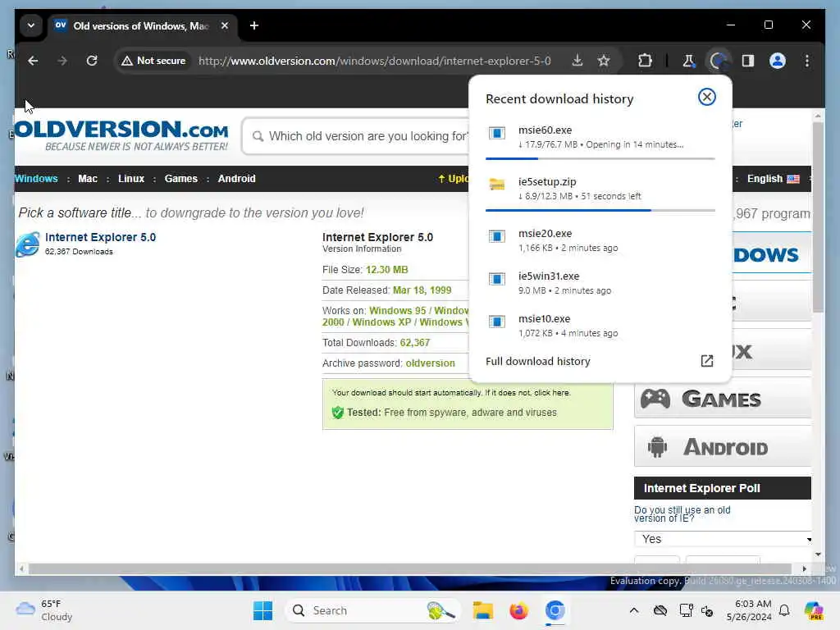Click the Internet Explorer logo icon

click(x=27, y=244)
